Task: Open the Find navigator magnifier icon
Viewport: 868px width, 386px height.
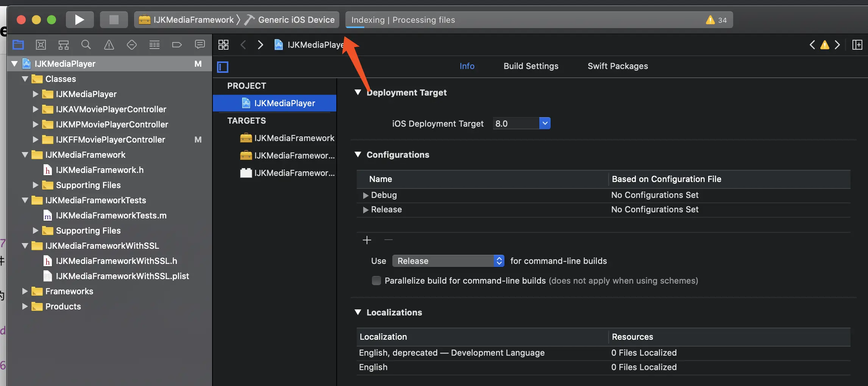Action: (86, 45)
